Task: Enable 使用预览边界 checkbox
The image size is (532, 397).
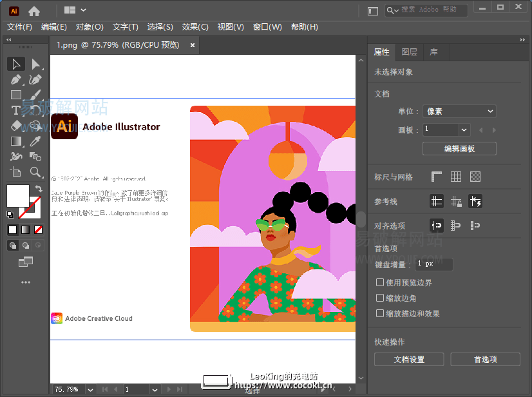Action: pyautogui.click(x=380, y=282)
